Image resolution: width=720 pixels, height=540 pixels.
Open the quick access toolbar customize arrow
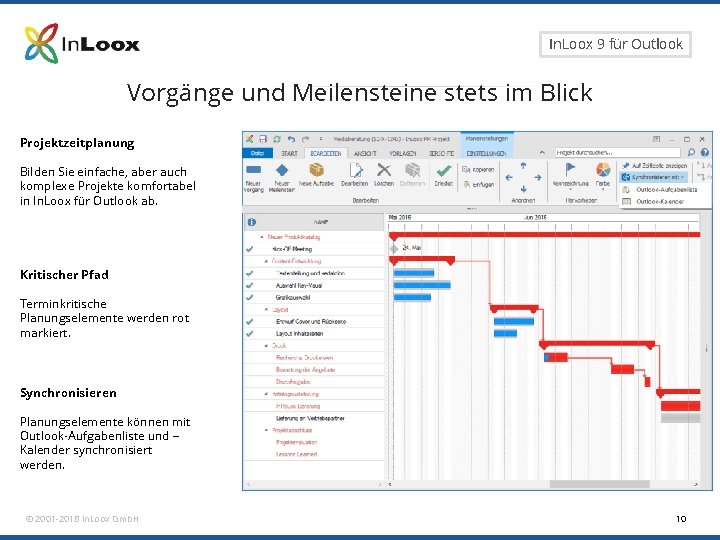click(321, 139)
